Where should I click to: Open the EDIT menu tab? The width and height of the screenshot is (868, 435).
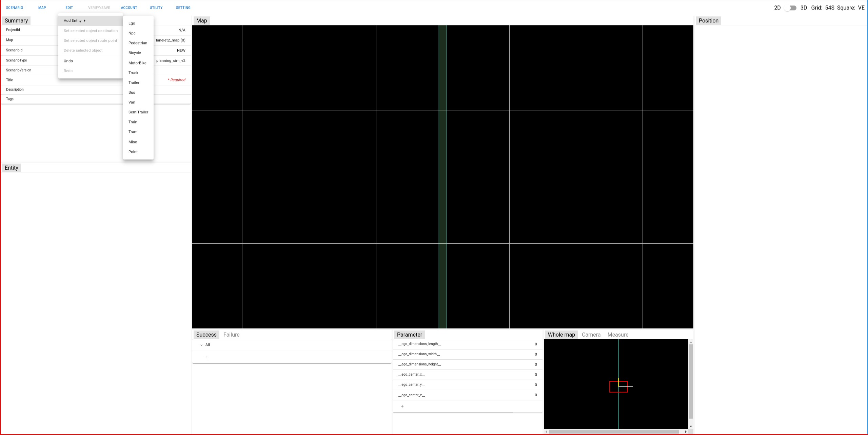click(69, 8)
